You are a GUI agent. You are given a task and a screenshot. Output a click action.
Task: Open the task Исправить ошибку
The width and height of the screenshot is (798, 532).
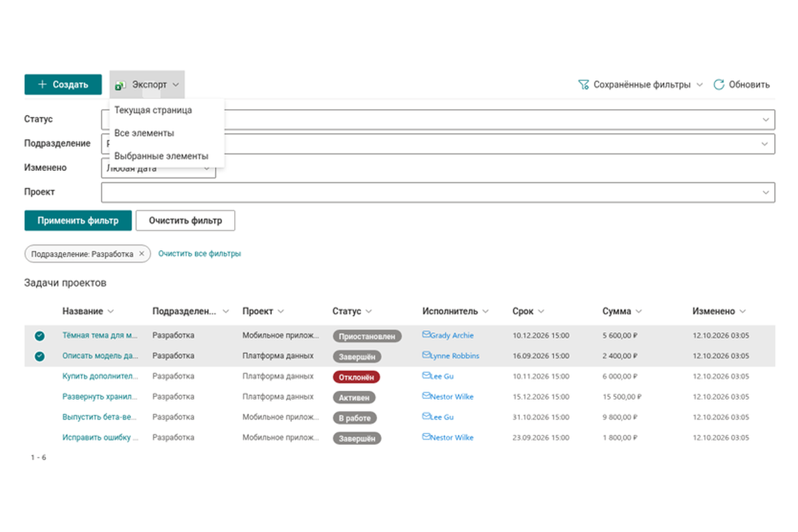click(x=100, y=438)
